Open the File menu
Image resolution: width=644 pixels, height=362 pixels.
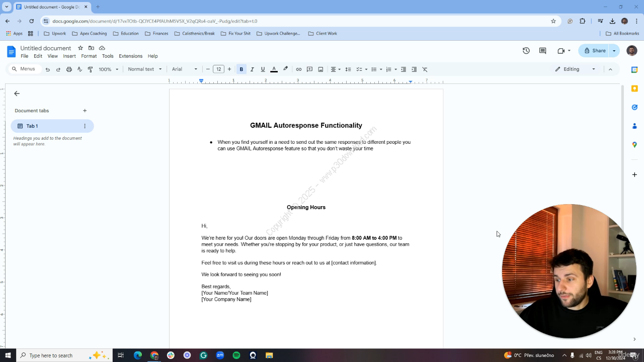point(24,56)
